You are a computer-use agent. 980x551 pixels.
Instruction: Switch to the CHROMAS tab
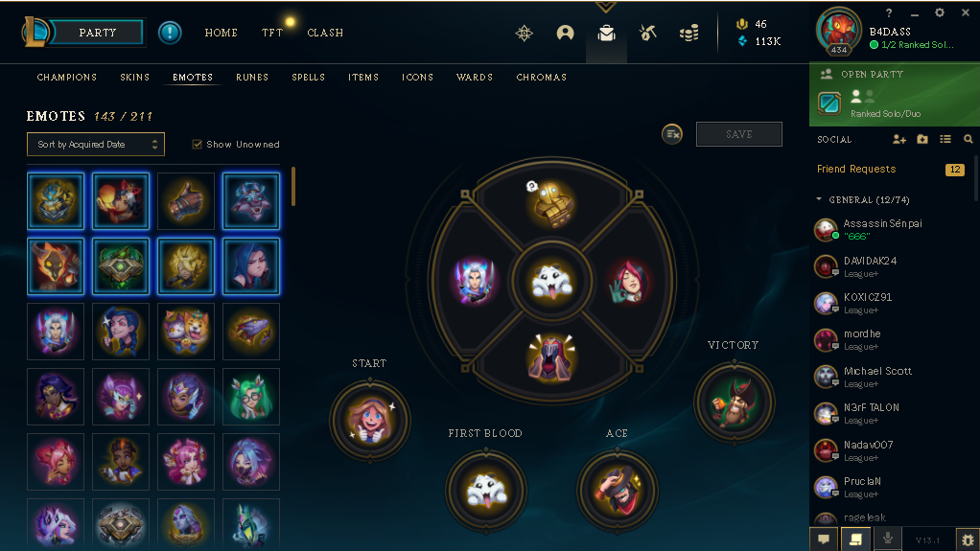(541, 77)
